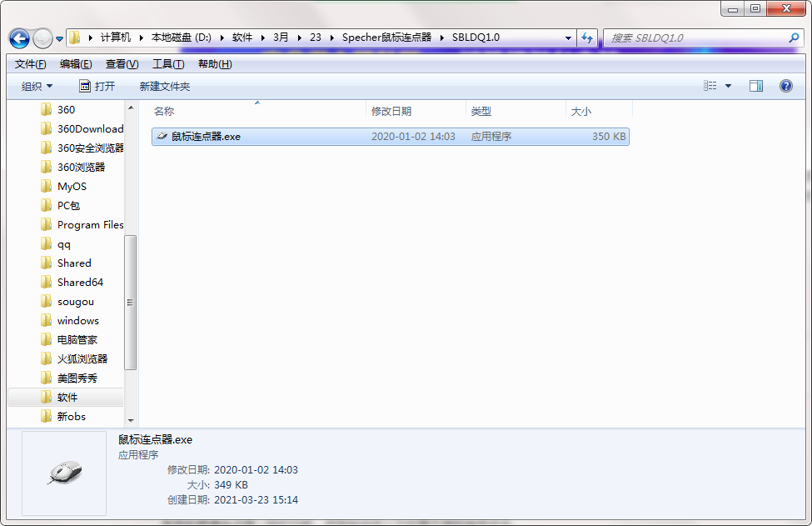Change view using the view icon
This screenshot has height=526, width=812.
[710, 86]
